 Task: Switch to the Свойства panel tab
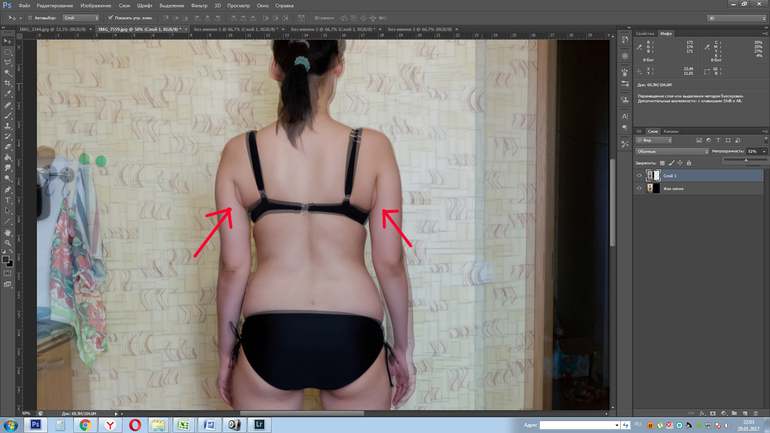coord(645,33)
